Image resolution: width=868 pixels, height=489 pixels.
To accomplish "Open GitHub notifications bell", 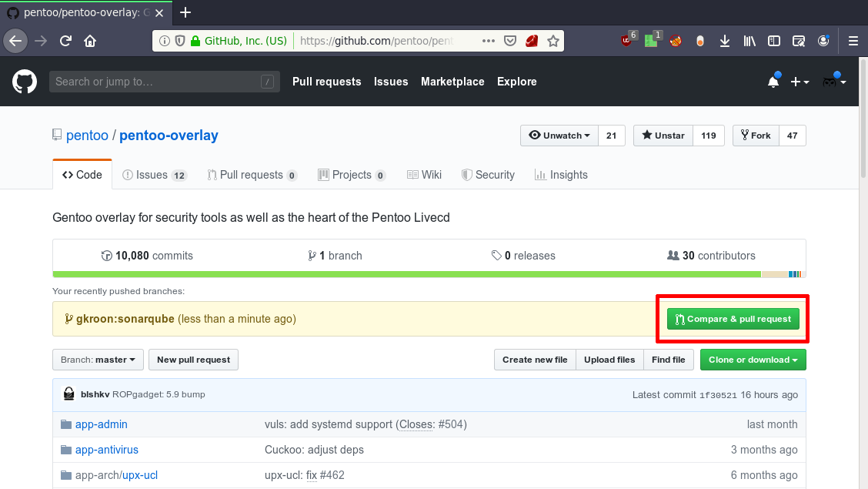I will (773, 82).
